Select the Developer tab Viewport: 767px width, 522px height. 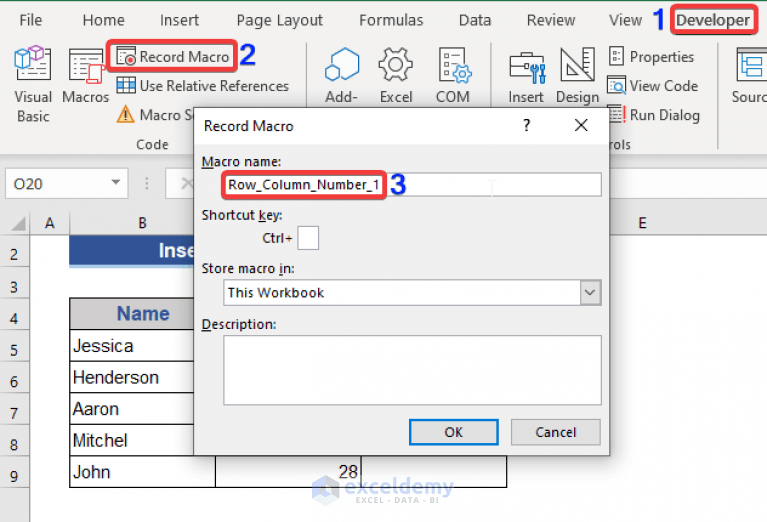713,20
